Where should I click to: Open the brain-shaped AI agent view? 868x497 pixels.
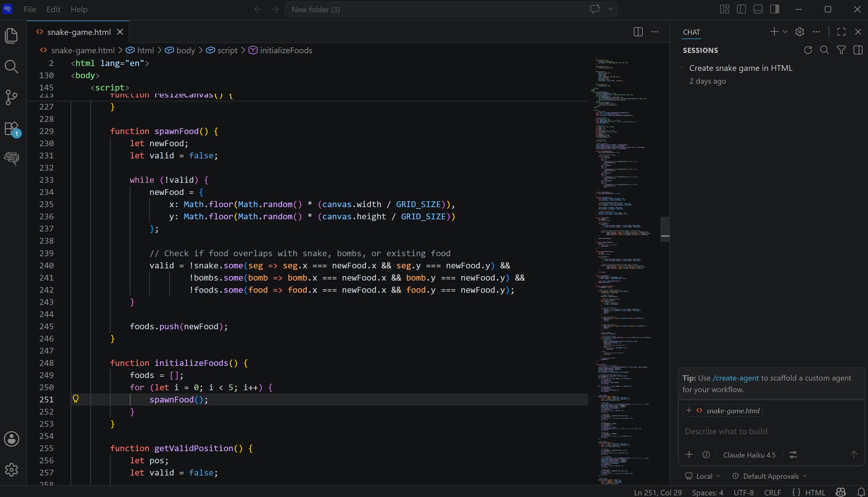click(x=12, y=158)
